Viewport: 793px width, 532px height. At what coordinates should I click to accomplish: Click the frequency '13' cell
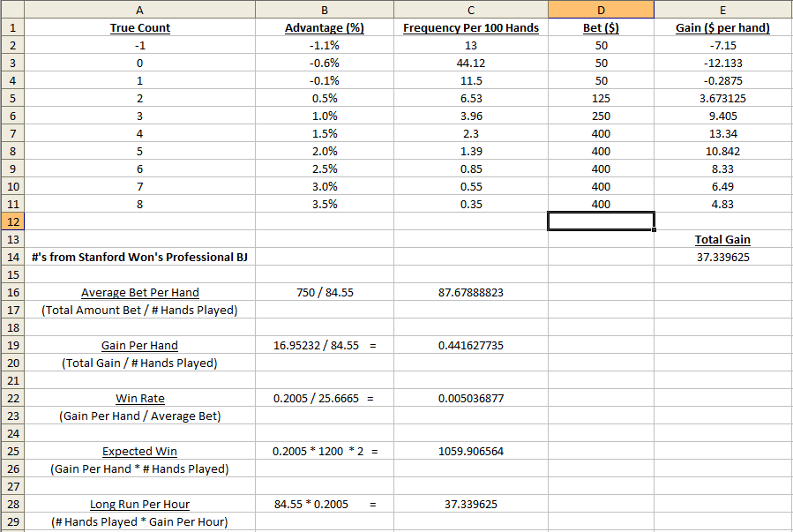[471, 46]
